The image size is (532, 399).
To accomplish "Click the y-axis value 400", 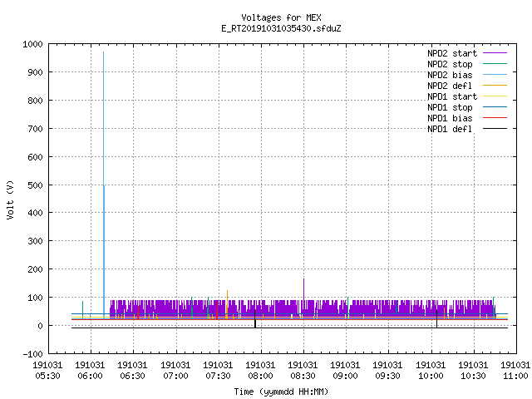I will point(35,213).
